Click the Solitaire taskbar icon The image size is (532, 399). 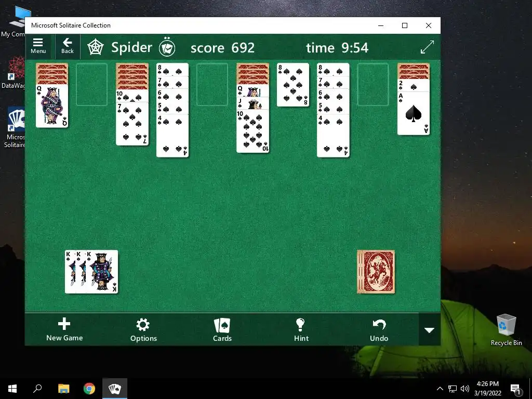pos(115,389)
